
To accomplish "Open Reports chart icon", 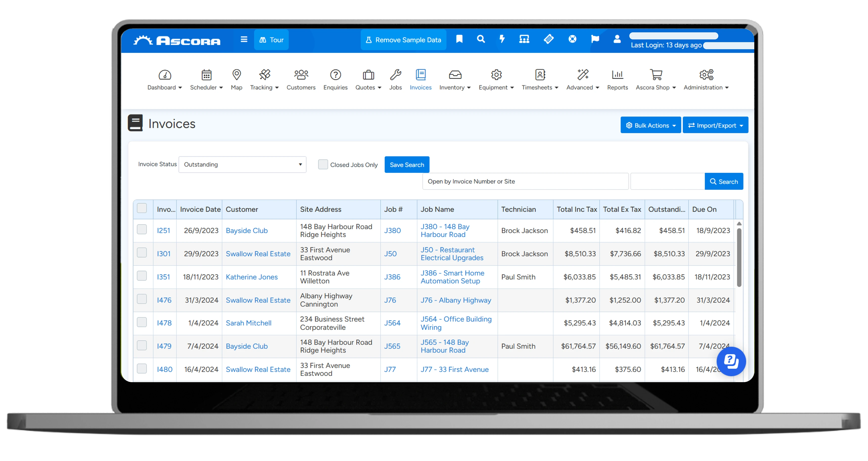I will coord(617,75).
